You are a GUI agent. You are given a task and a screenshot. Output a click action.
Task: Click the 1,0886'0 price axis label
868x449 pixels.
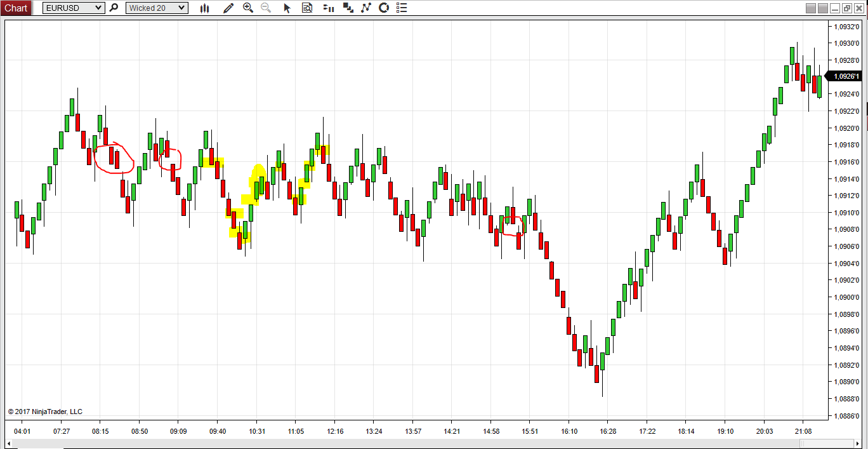click(x=847, y=416)
